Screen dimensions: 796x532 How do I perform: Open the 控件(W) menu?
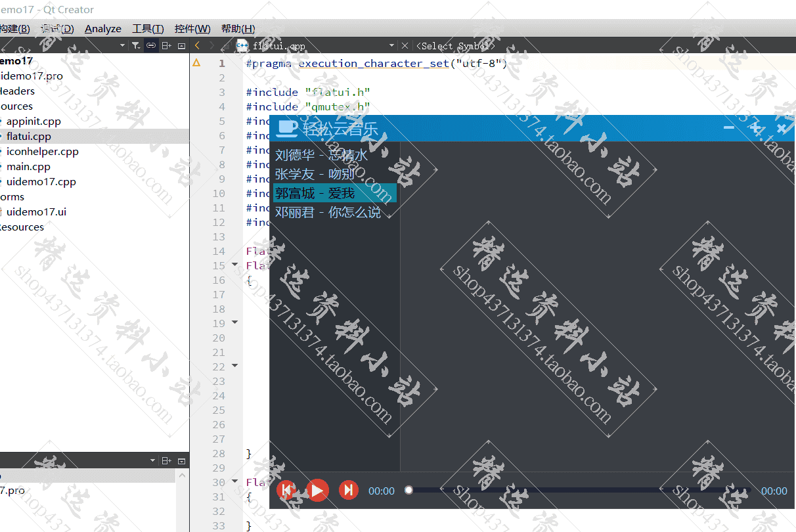point(192,29)
